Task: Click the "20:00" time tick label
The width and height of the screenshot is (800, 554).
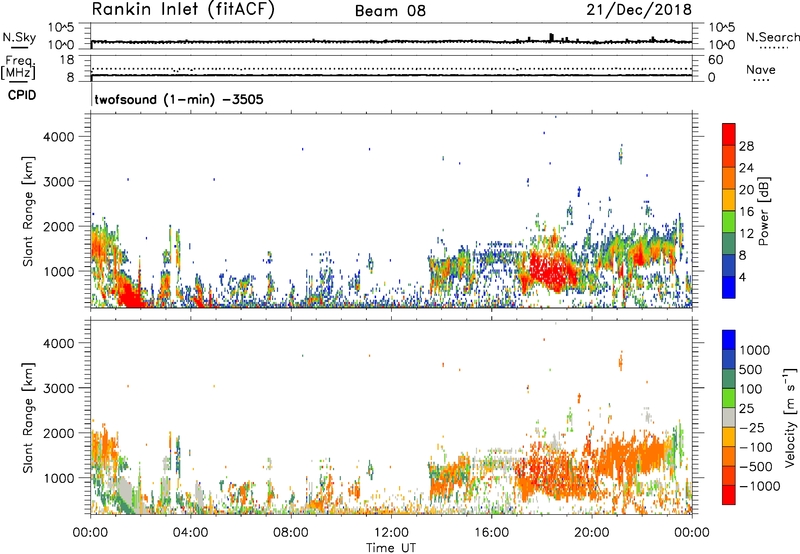Action: pyautogui.click(x=592, y=533)
